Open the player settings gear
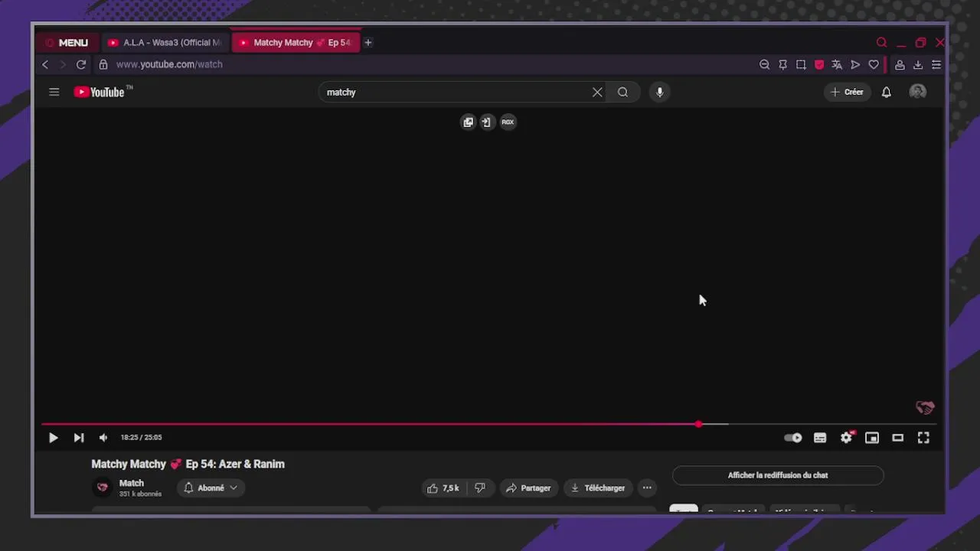 (x=847, y=438)
